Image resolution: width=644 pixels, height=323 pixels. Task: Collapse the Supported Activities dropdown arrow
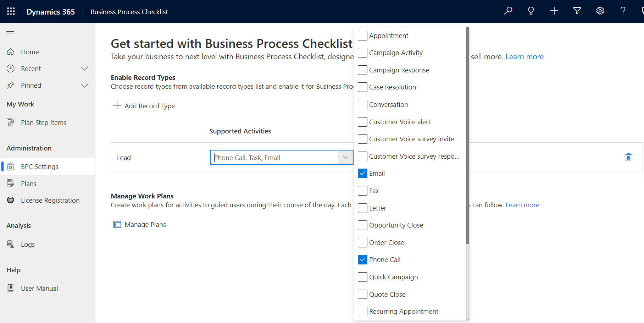pyautogui.click(x=346, y=157)
